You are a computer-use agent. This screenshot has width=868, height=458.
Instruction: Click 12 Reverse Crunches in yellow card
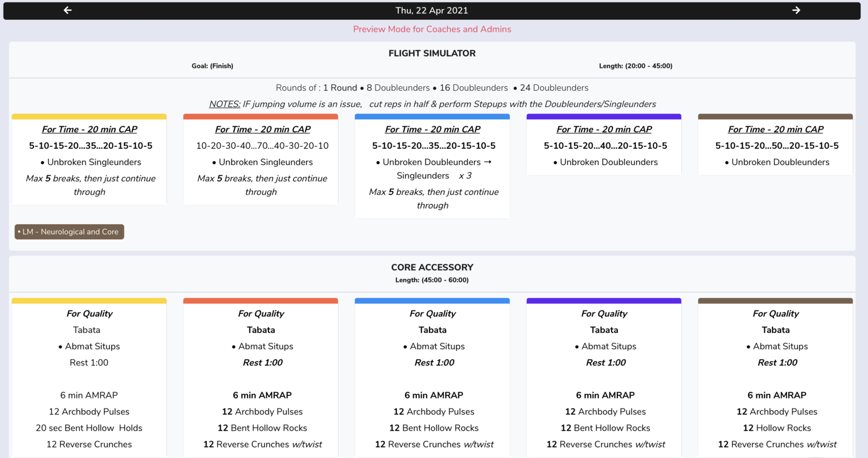pos(89,444)
